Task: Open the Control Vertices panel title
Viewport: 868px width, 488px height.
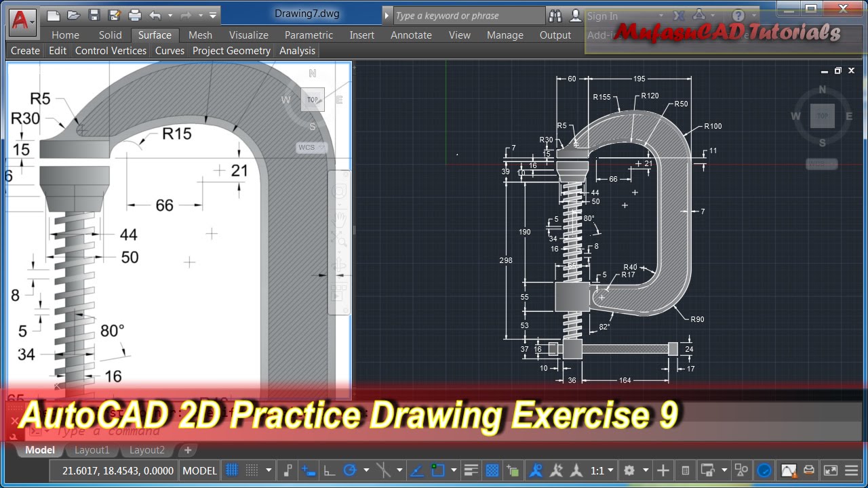Action: tap(111, 51)
